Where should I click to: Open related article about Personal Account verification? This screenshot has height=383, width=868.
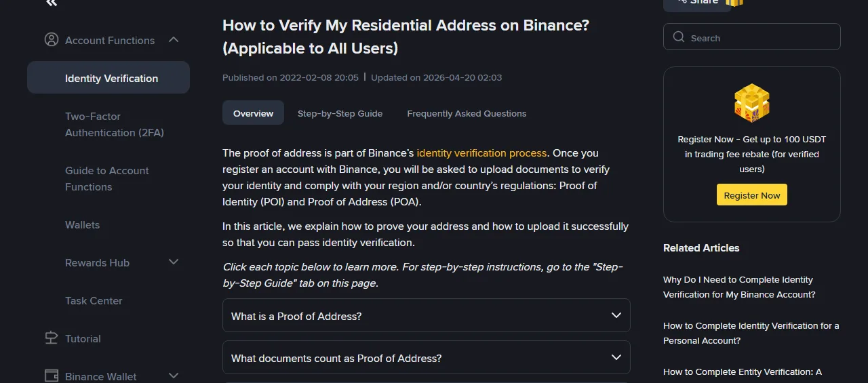coord(751,333)
